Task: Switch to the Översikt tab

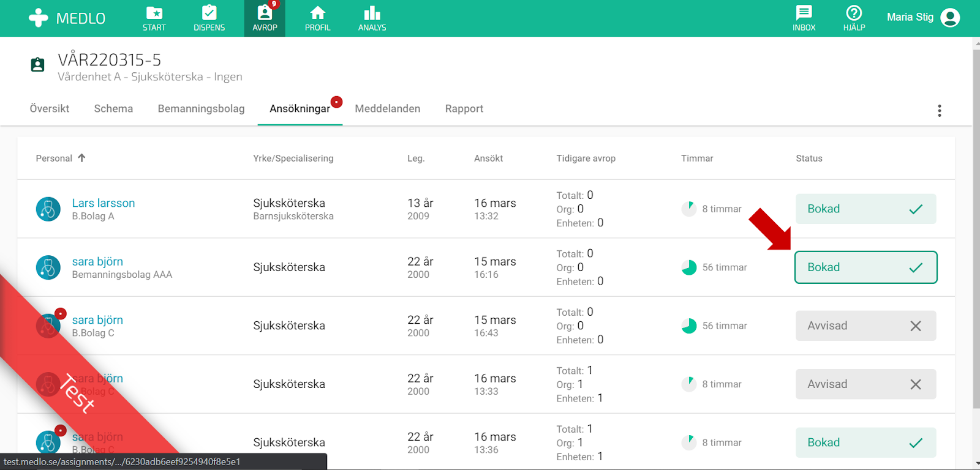Action: pos(50,108)
